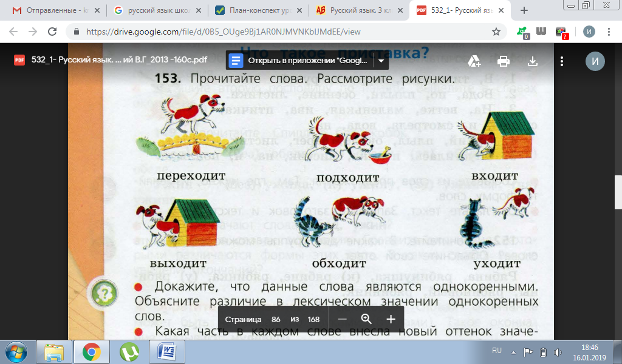622x364 pixels.
Task: Close the Русский язык. 3 класс tab
Action: [x=400, y=11]
